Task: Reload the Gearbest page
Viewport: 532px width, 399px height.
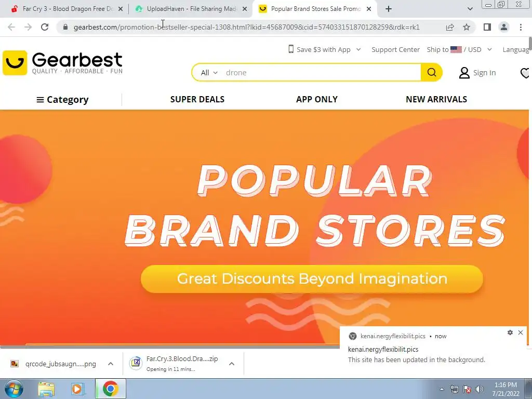Action: pos(45,27)
